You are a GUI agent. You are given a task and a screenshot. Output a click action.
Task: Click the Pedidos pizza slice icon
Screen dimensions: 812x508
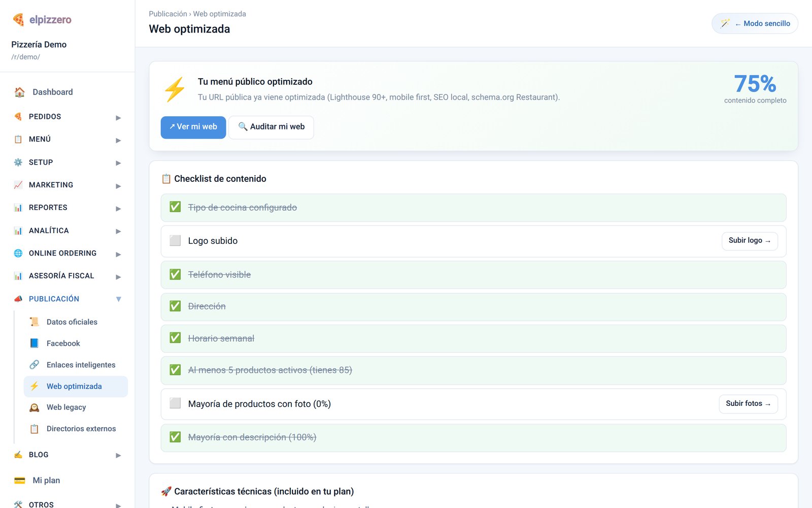tap(18, 116)
